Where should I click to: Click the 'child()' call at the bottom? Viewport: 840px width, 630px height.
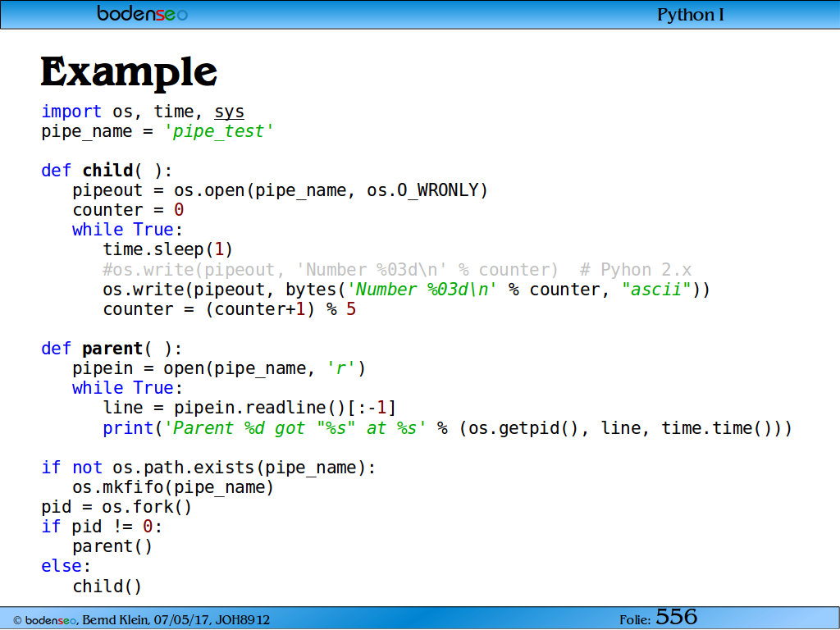tap(107, 587)
